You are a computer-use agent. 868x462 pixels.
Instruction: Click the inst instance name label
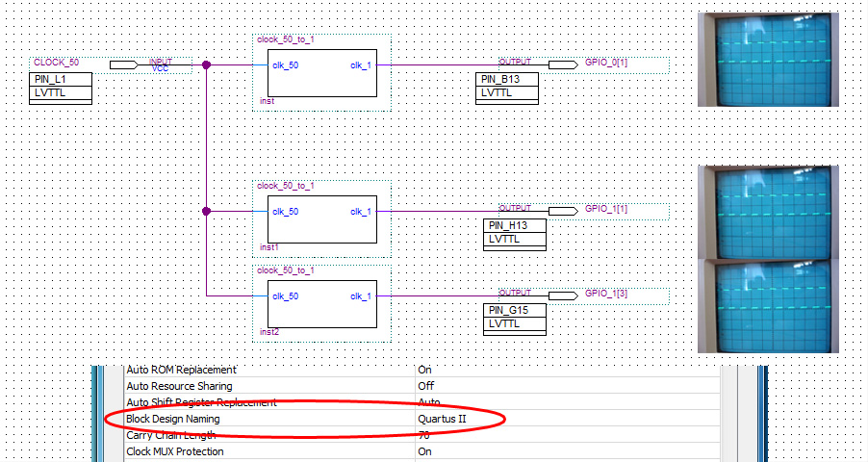268,101
